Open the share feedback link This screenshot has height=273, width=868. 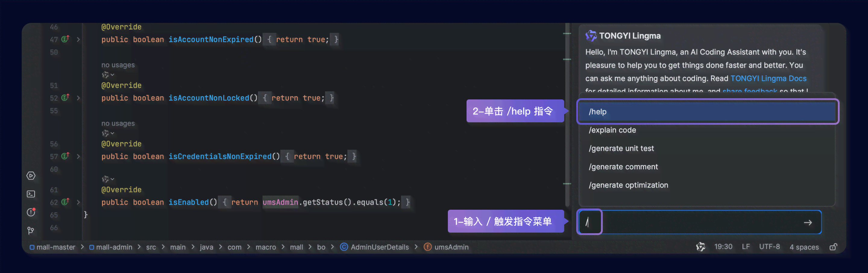click(x=750, y=91)
